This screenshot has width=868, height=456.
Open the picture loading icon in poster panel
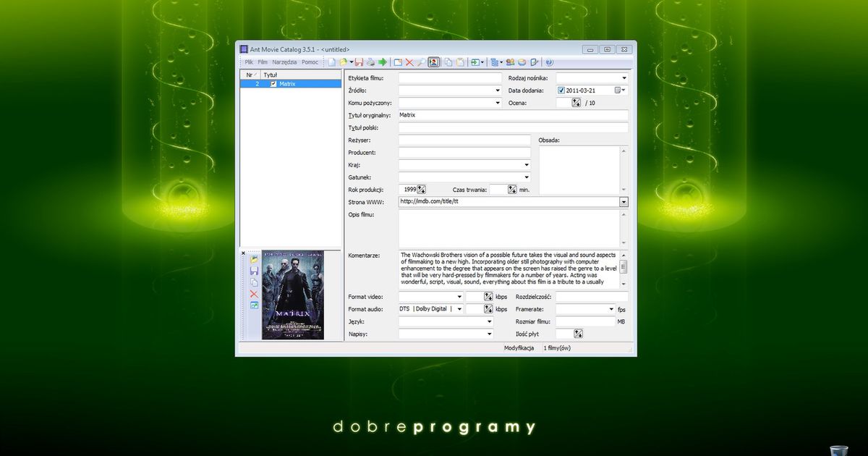tap(253, 260)
